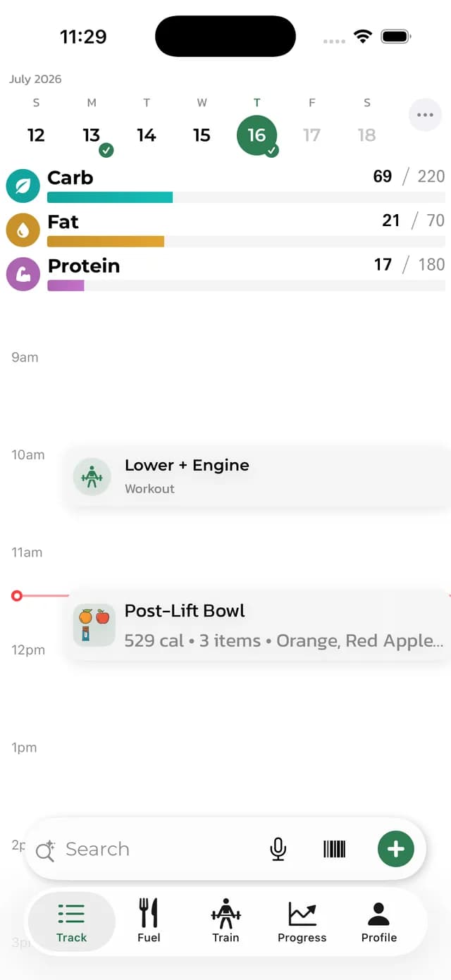This screenshot has width=451, height=980.
Task: Click the Carb leaf icon
Action: click(x=23, y=185)
